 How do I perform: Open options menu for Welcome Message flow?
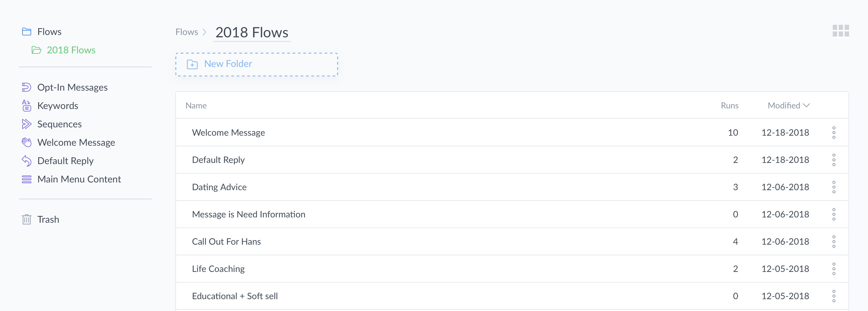pyautogui.click(x=834, y=133)
